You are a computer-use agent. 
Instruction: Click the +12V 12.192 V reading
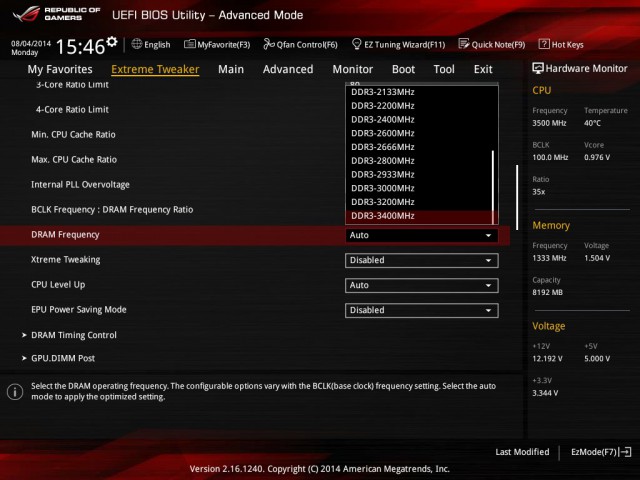(x=547, y=358)
